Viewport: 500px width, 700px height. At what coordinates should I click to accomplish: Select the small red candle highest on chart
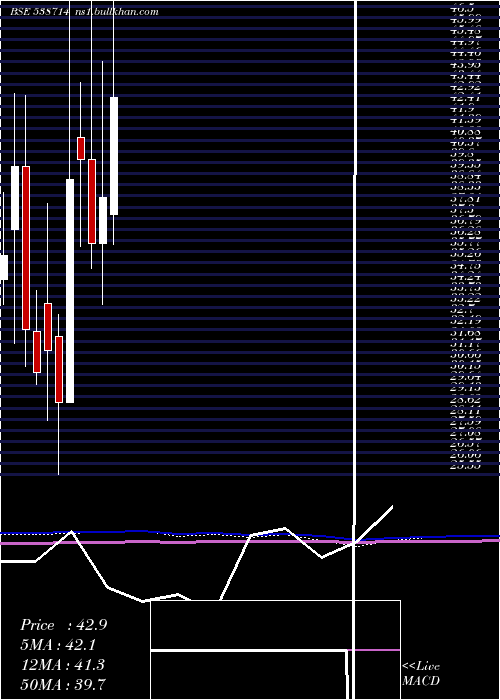click(81, 148)
